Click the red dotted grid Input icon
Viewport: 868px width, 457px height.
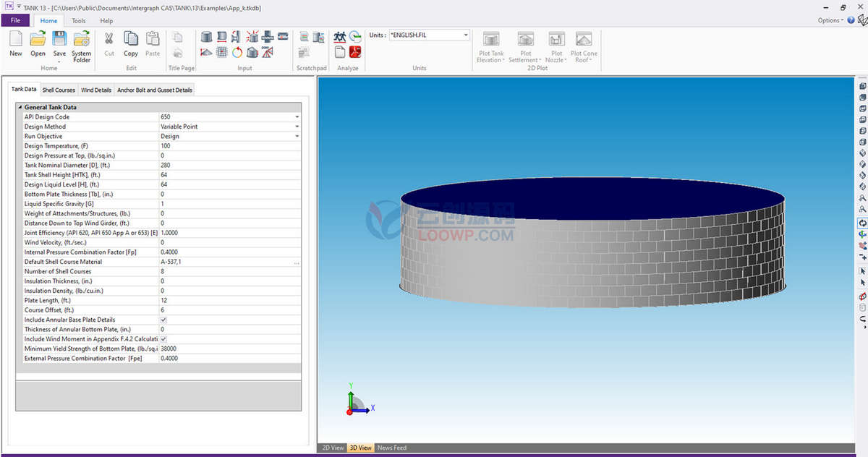[222, 52]
